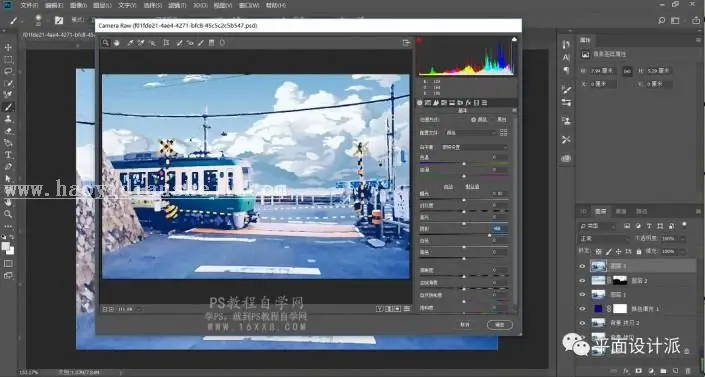The height and width of the screenshot is (377, 705).
Task: Toggle shadow clipping warning on histogram
Action: (420, 40)
